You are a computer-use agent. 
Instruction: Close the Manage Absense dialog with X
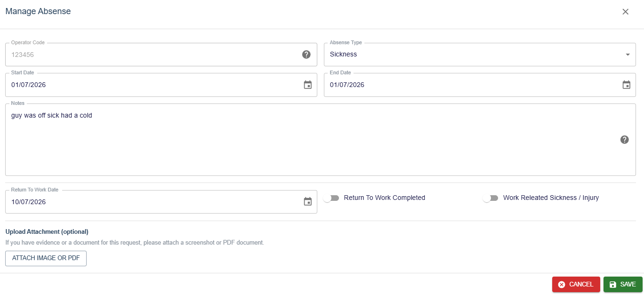(626, 12)
